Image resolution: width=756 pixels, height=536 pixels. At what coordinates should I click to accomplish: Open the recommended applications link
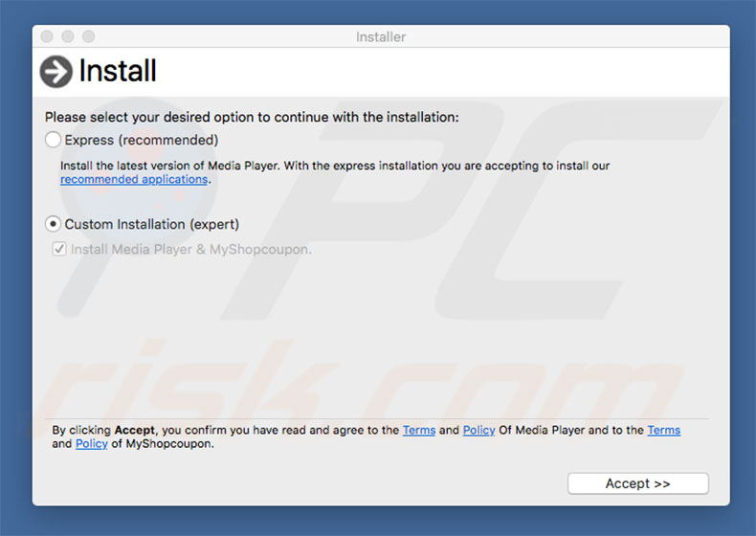(x=134, y=179)
